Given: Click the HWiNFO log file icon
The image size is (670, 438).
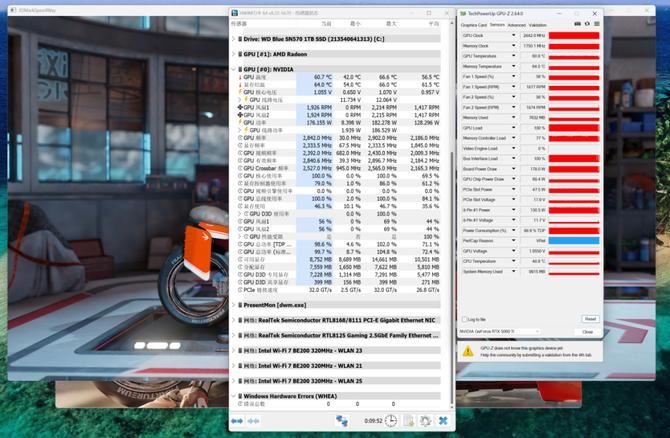Looking at the screenshot, I should tap(408, 421).
